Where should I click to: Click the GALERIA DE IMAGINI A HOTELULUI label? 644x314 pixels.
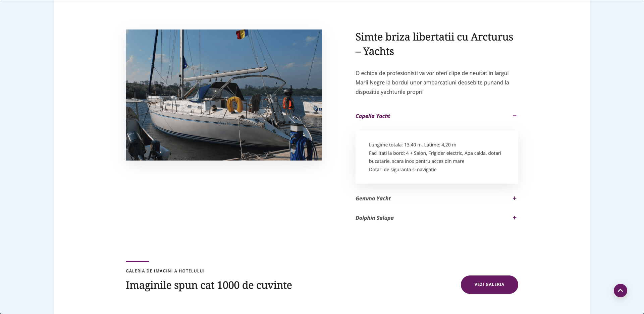[x=165, y=271]
